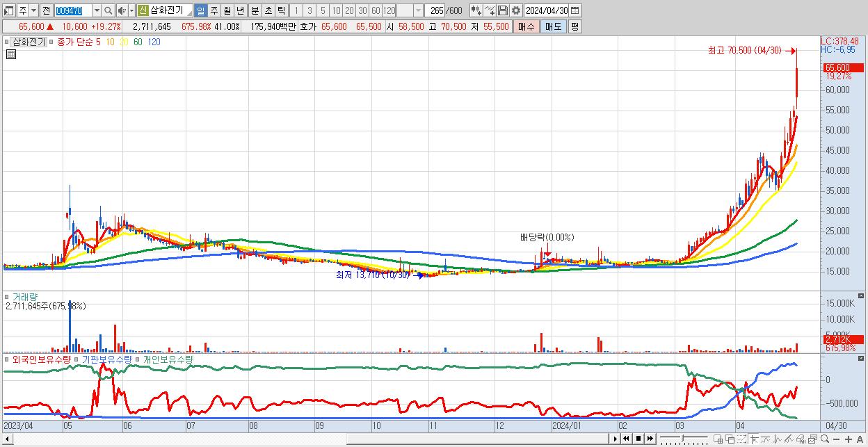
Task: Select daily period button 일
Action: coord(200,10)
